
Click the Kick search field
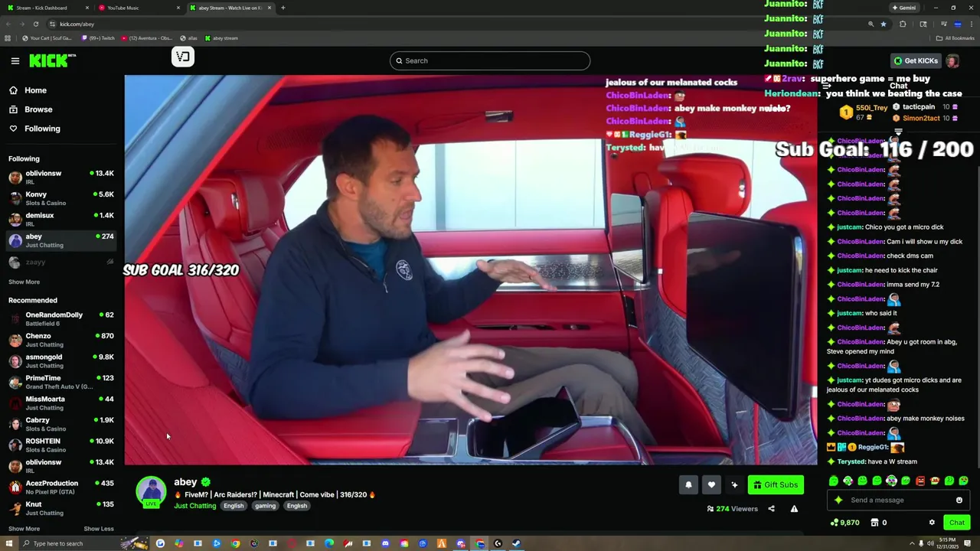pyautogui.click(x=489, y=60)
